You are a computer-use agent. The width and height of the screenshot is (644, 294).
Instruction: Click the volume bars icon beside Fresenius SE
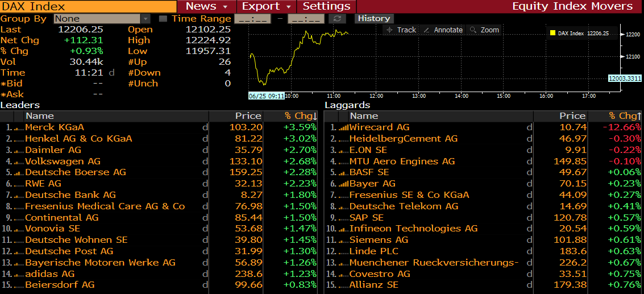[343, 195]
